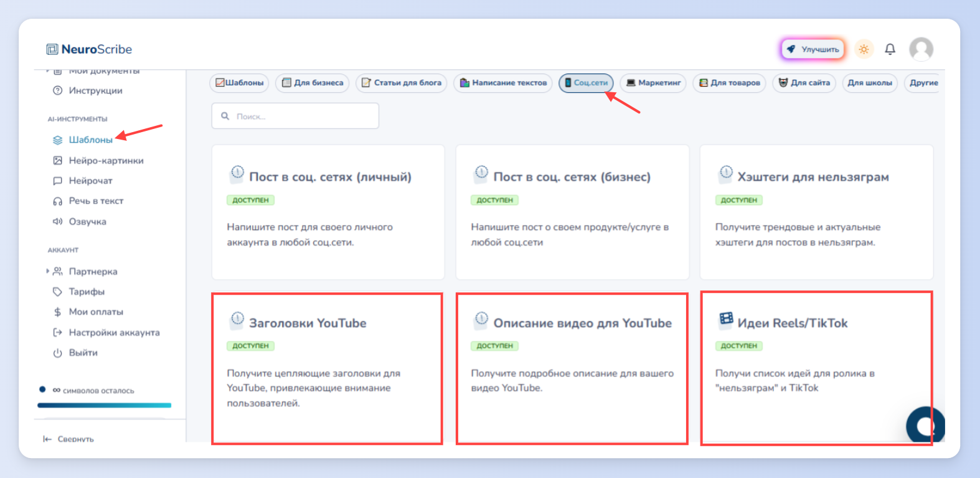Open Шаблоны in sidebar
The height and width of the screenshot is (478, 980).
pos(91,140)
